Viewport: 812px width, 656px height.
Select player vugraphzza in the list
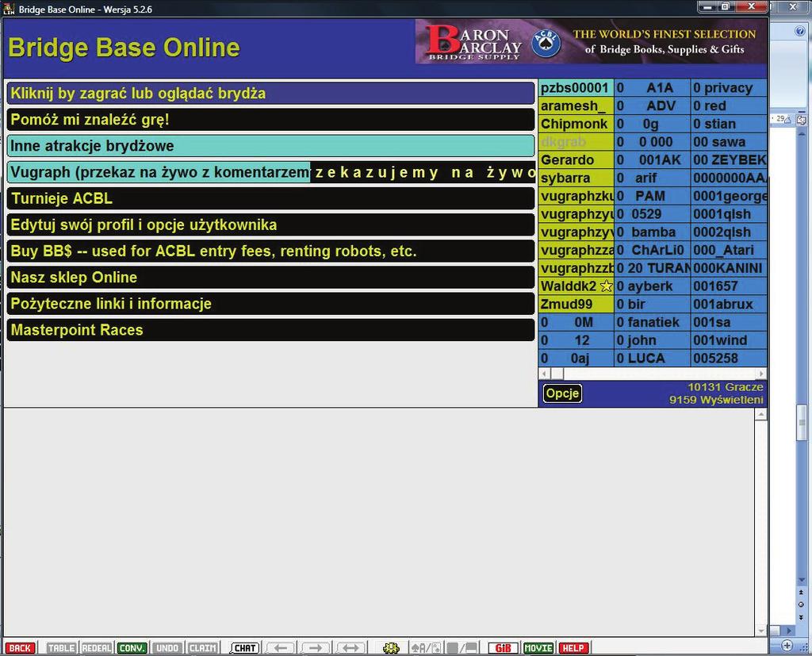[x=576, y=251]
